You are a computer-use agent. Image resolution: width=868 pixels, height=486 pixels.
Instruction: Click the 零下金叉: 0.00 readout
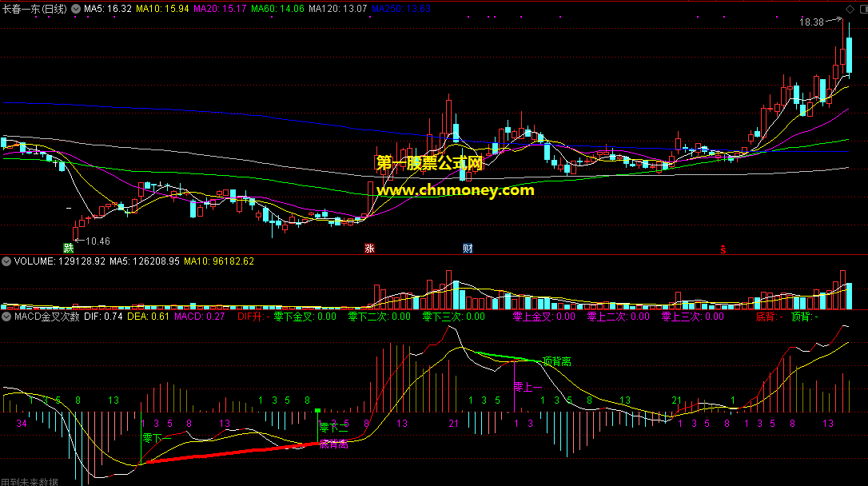305,317
